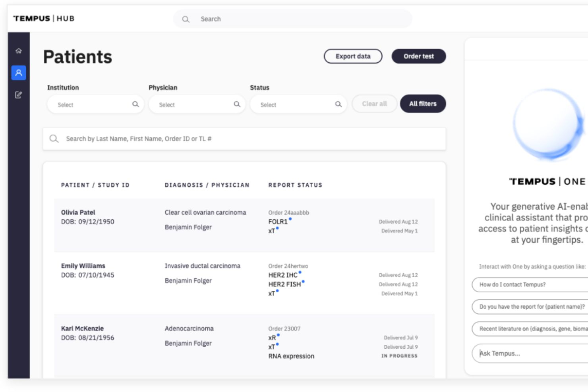Click Diagnosis / Physician column header
This screenshot has width=588, height=392.
tap(207, 185)
